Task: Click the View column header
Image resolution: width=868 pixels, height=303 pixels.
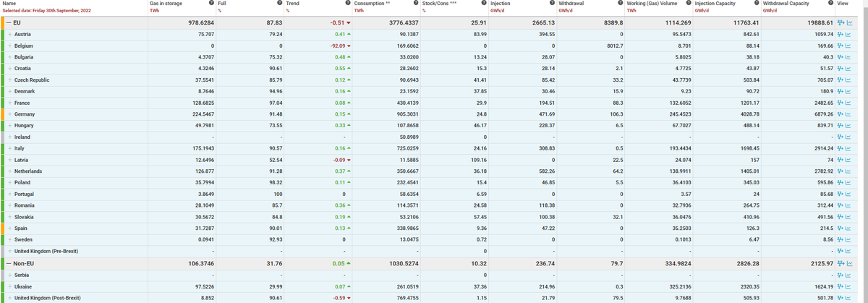Action: (x=843, y=4)
